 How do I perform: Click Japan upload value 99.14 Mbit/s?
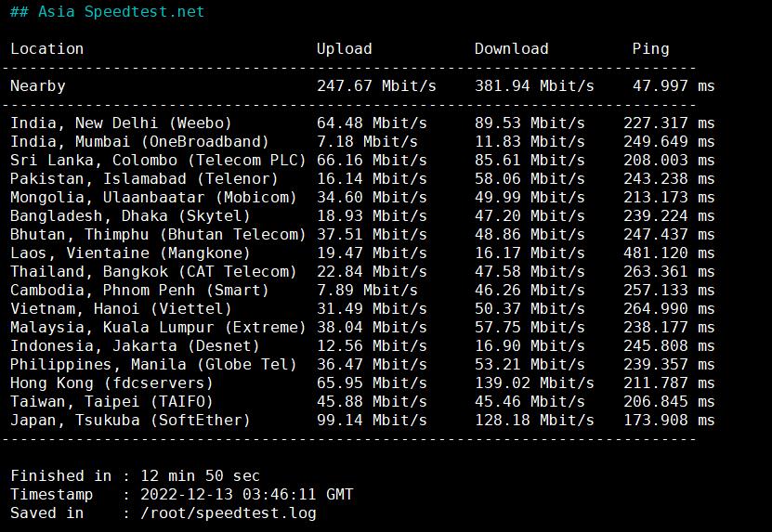pos(372,421)
